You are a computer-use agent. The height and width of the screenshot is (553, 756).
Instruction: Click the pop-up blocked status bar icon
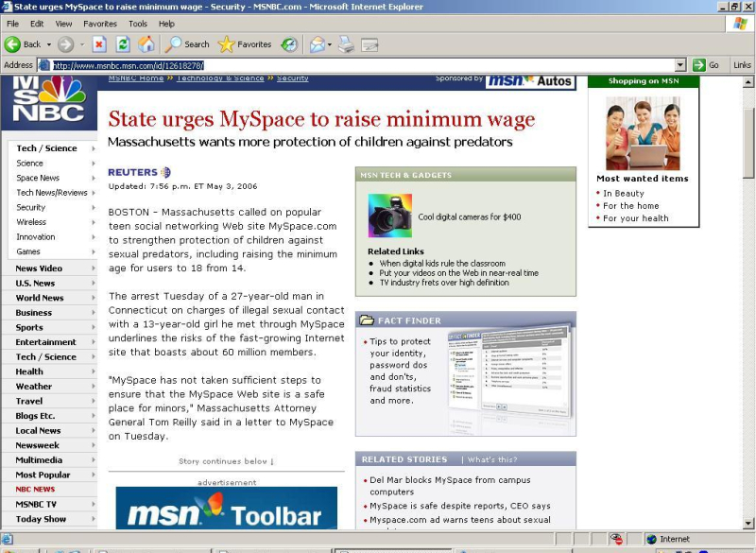[616, 539]
